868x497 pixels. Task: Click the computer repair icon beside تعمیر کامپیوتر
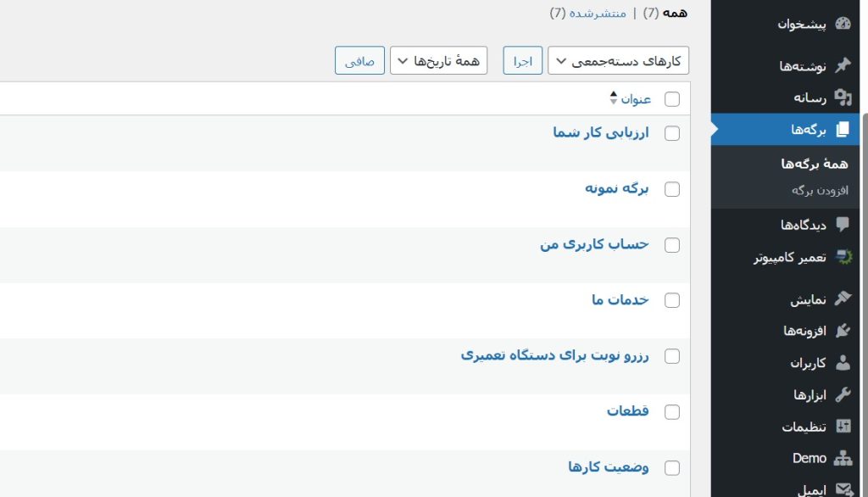[x=843, y=257]
